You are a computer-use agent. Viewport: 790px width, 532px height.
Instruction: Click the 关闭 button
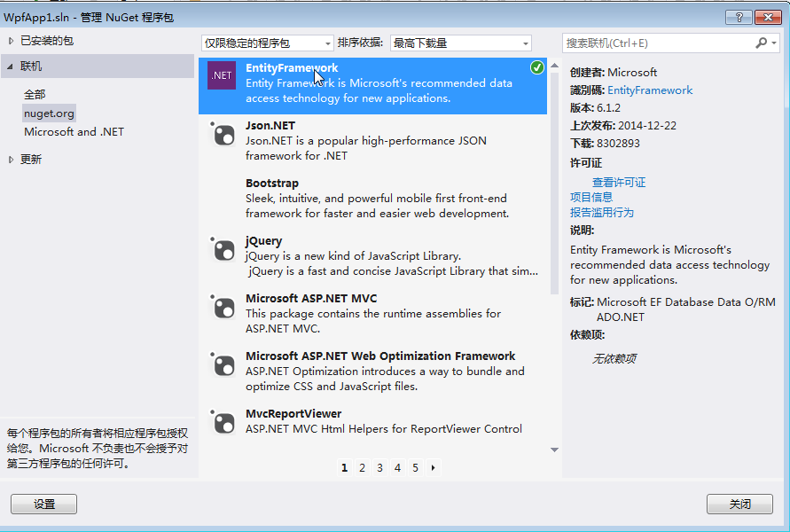739,504
